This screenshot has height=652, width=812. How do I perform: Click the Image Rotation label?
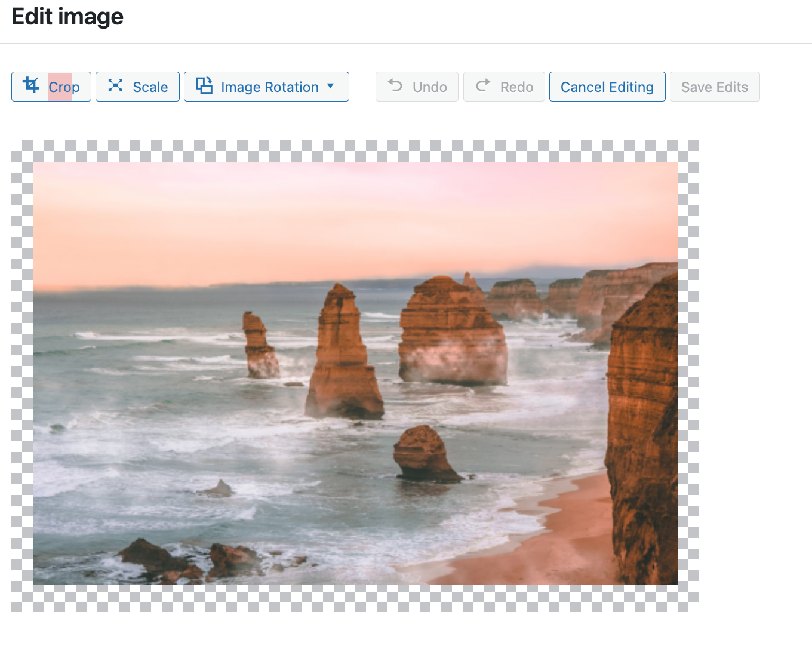(270, 87)
